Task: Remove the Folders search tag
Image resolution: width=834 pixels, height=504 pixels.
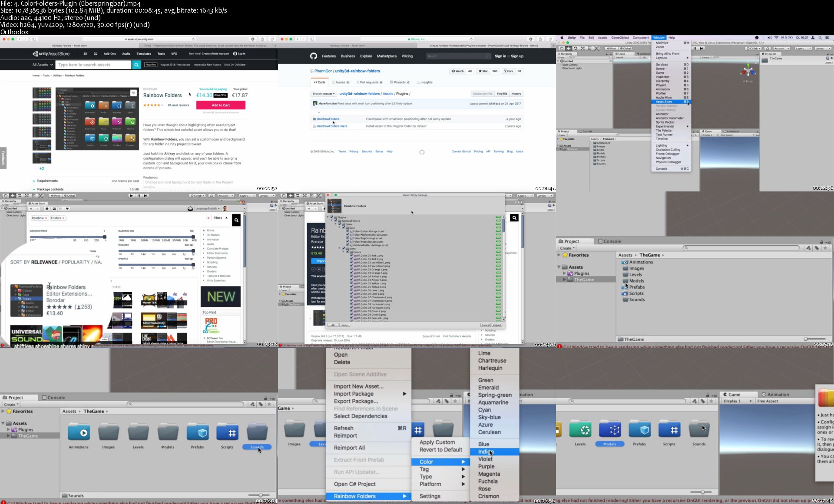Action: pyautogui.click(x=63, y=218)
